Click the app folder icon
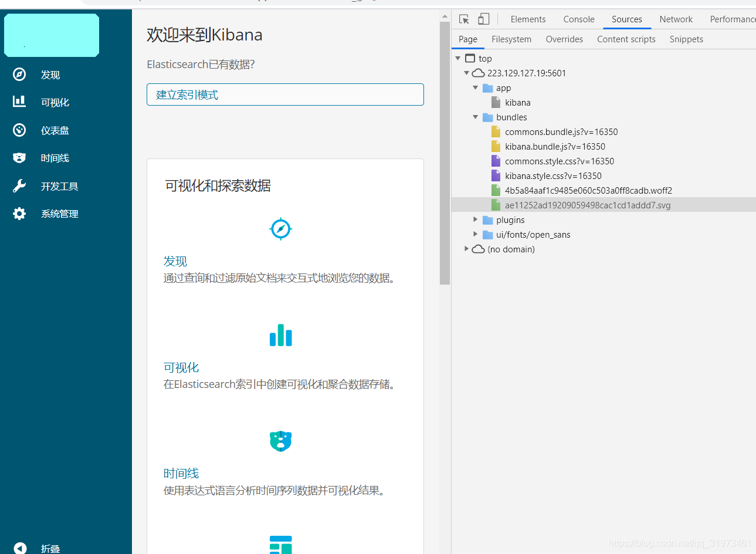Viewport: 756px width, 554px height. click(x=487, y=88)
